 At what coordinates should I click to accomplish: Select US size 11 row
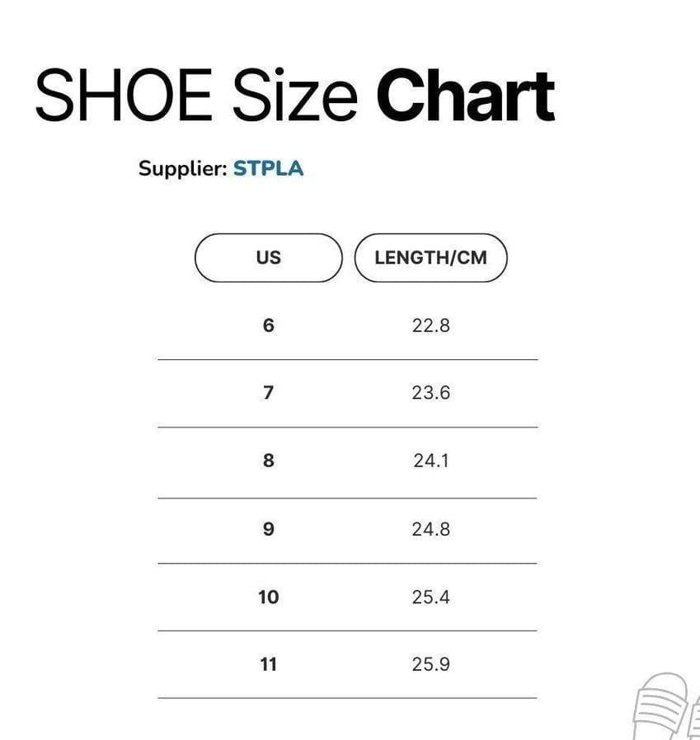click(268, 664)
